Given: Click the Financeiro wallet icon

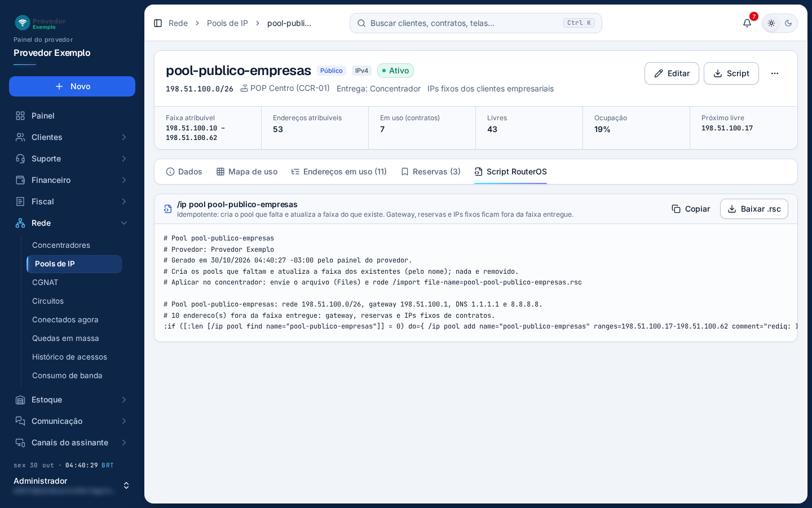Looking at the screenshot, I should click(20, 180).
